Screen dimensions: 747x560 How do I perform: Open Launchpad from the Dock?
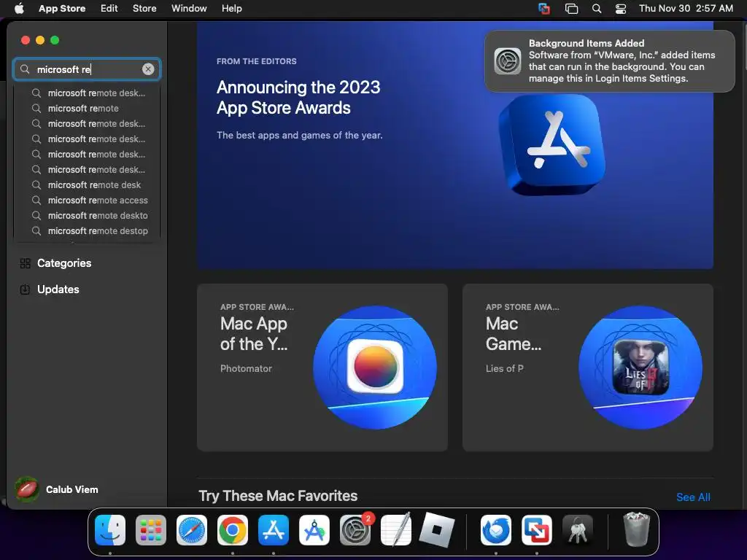[151, 530]
